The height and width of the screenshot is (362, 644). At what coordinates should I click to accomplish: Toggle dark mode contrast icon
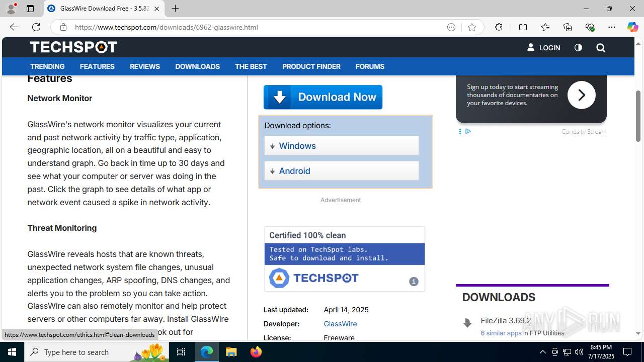point(578,48)
